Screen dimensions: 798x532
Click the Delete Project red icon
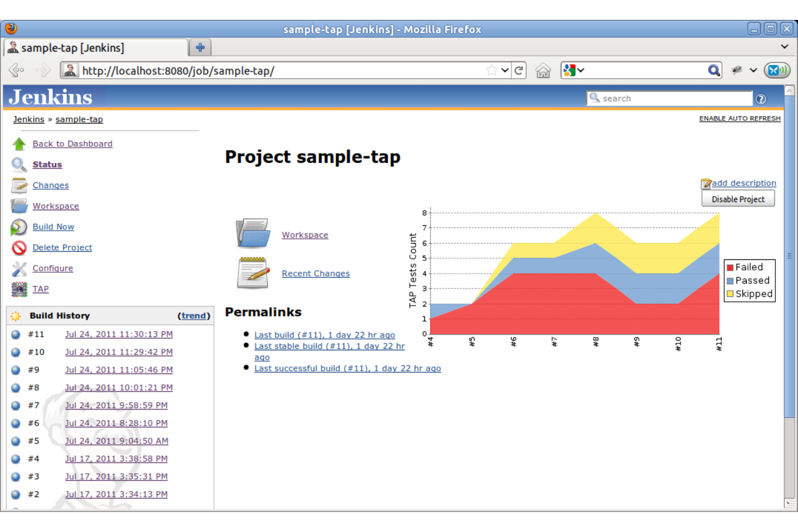tap(19, 247)
